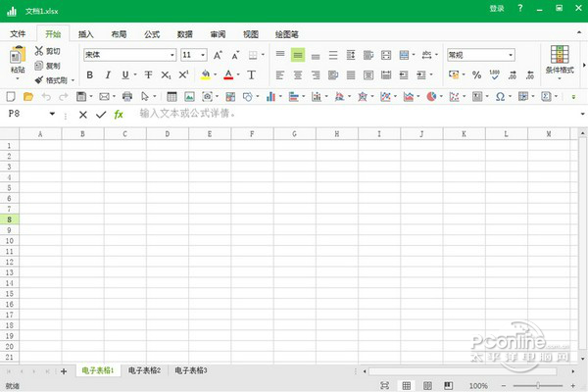588x392 pixels.
Task: Click the print icon
Action: click(127, 97)
